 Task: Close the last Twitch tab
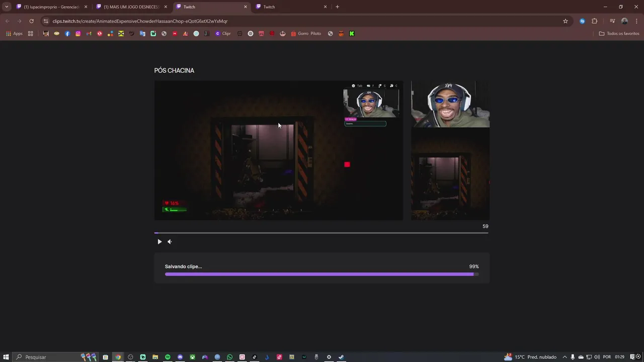(325, 7)
